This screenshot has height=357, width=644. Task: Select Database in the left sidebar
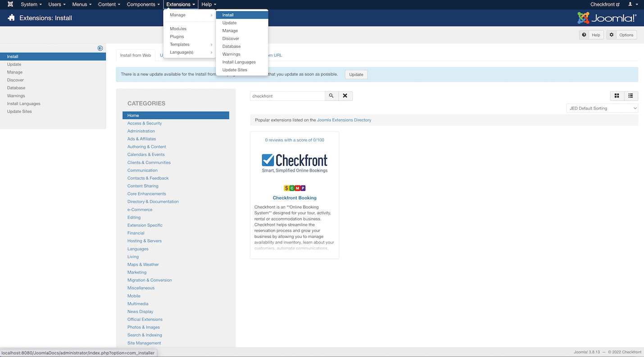pos(53,88)
